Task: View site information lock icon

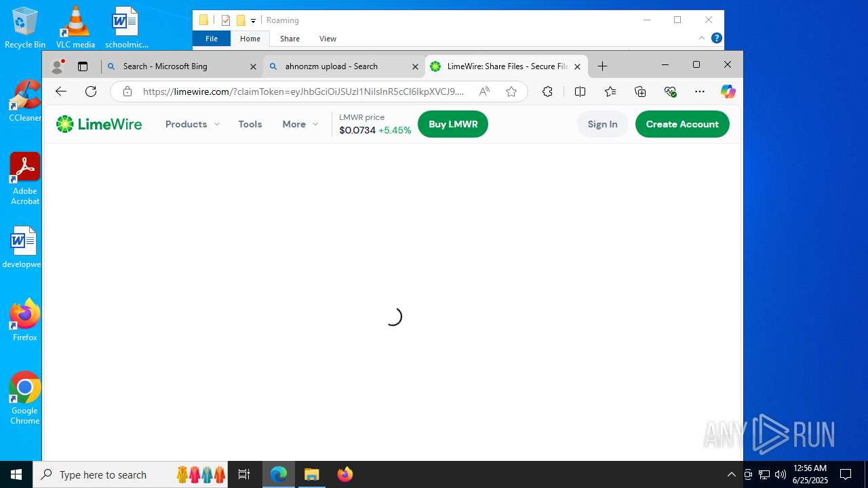Action: coord(127,91)
